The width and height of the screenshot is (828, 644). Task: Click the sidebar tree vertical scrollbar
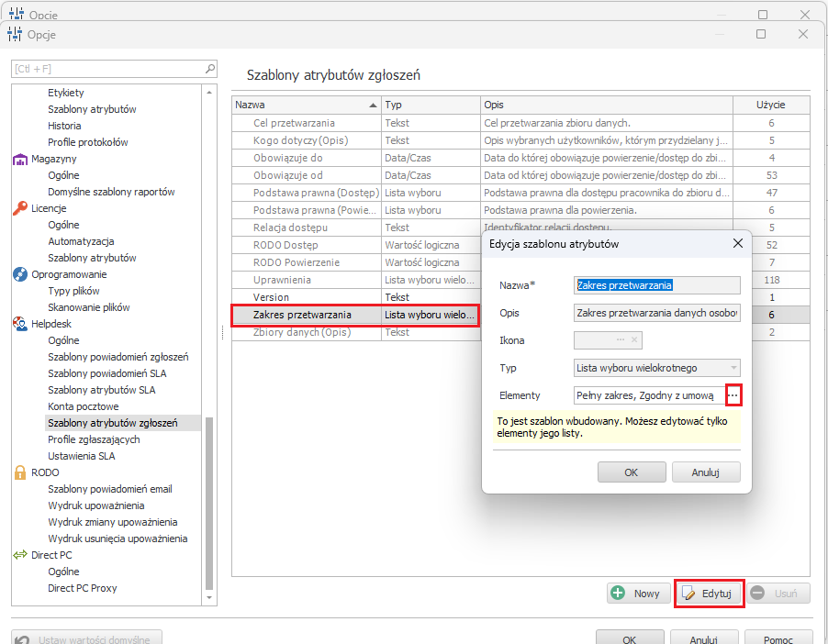(209, 503)
